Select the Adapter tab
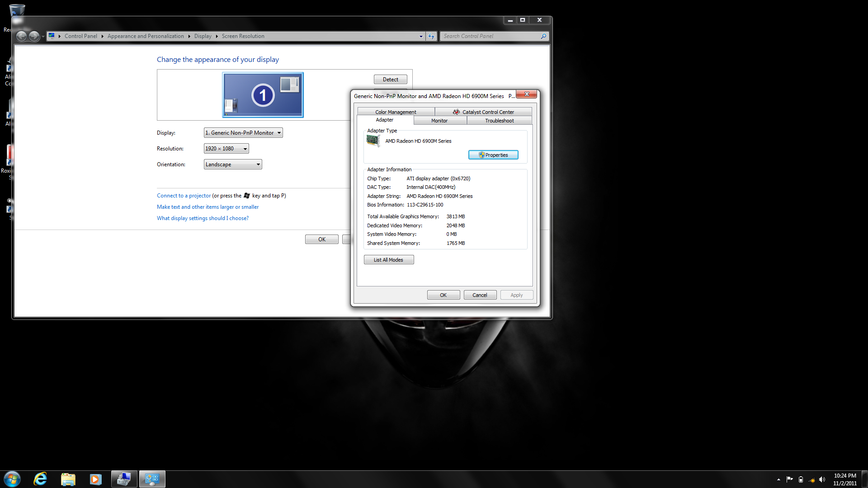Viewport: 868px width, 488px height. click(x=385, y=120)
